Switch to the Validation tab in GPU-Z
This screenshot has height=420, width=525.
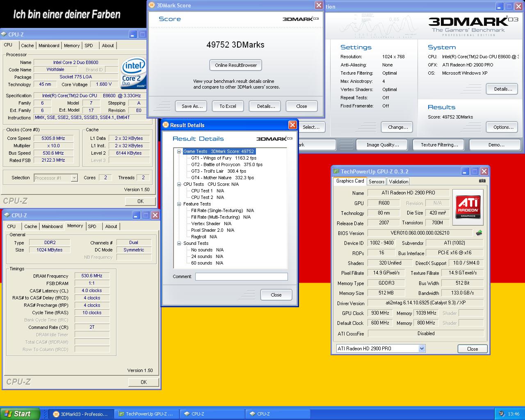pyautogui.click(x=399, y=182)
